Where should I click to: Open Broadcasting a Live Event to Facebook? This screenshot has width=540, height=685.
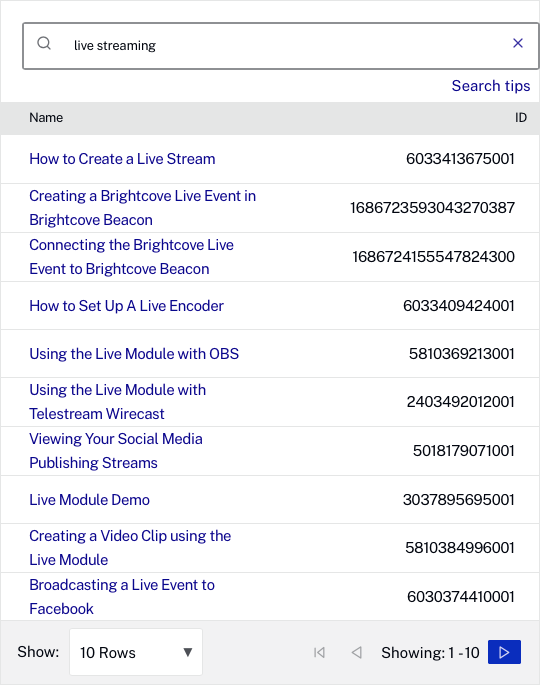click(x=122, y=597)
